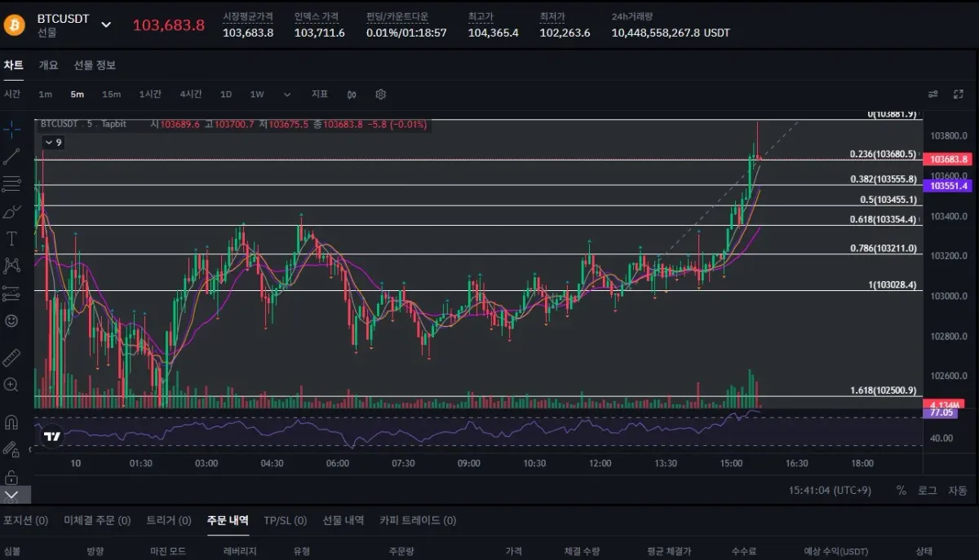Select the 시간 time view option

[12, 95]
